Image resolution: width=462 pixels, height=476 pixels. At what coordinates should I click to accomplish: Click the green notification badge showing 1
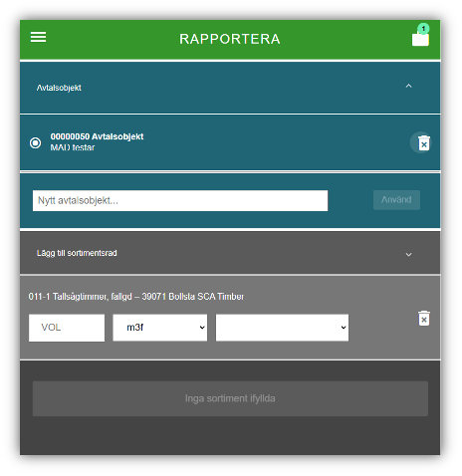click(423, 29)
